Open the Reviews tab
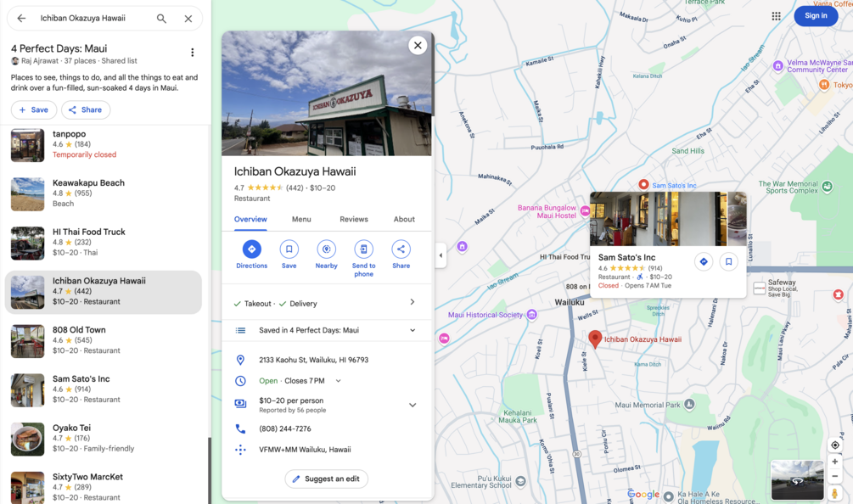The image size is (853, 504). (354, 219)
